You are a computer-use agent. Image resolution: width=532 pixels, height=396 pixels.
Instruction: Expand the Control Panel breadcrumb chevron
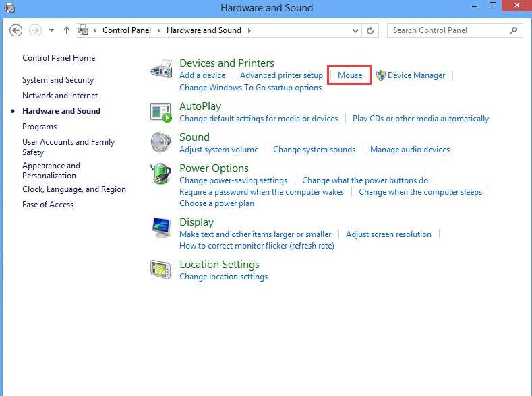tap(158, 30)
